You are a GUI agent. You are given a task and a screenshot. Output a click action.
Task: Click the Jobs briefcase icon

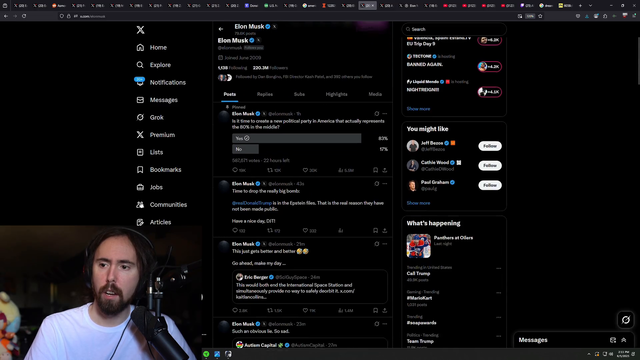pos(140,187)
